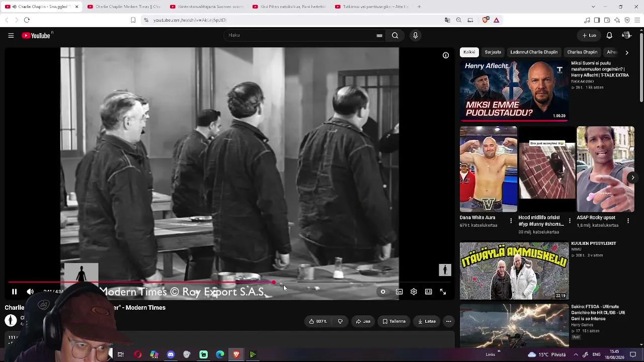Show more filter chips with arrow
Image resolution: width=644 pixels, height=362 pixels.
coord(626,52)
